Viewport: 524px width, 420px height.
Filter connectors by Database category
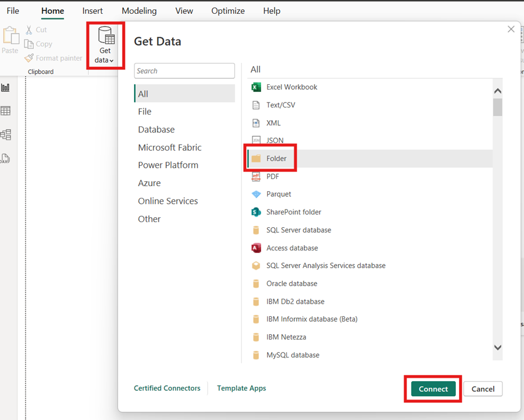tap(156, 130)
